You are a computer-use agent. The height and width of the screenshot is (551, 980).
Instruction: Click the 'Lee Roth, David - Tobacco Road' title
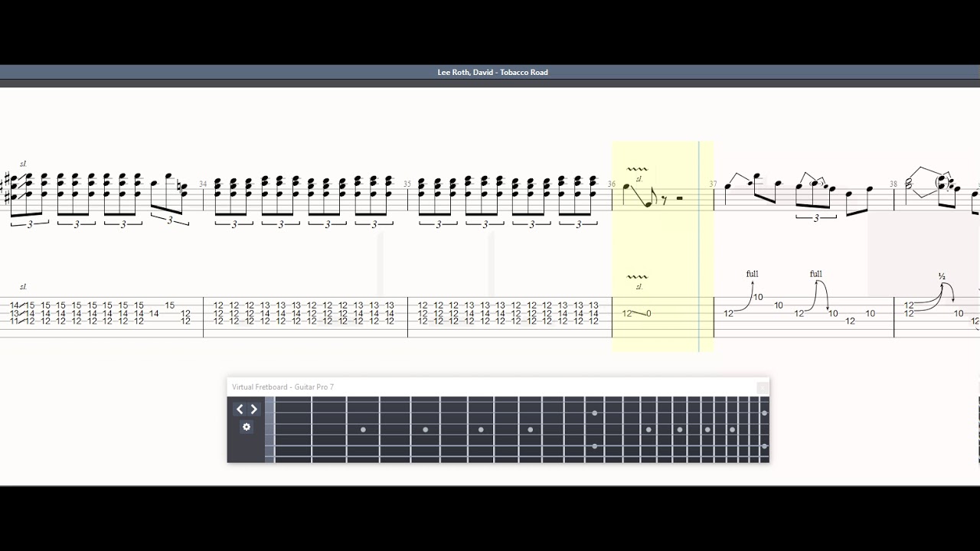point(492,72)
